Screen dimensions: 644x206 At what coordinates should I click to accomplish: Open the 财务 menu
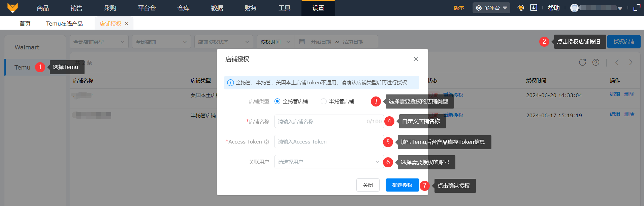click(251, 8)
